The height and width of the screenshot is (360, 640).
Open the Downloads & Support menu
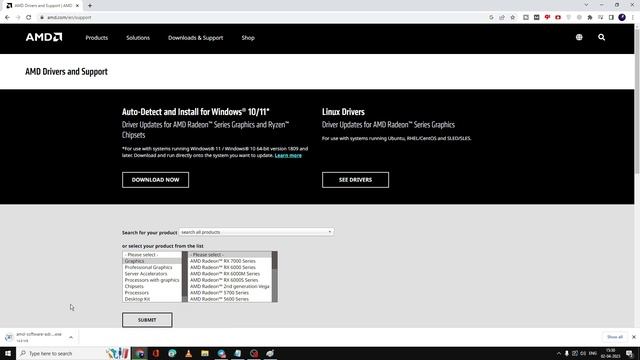196,38
